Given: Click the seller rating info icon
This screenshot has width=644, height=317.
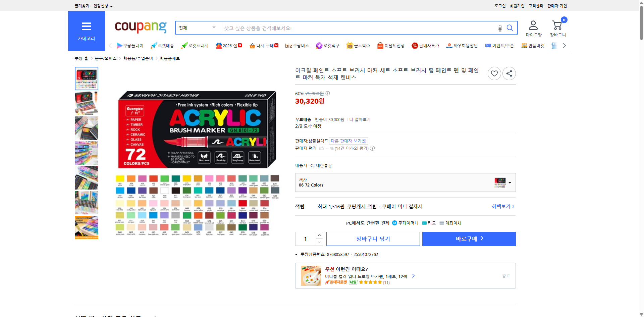Looking at the screenshot, I should click(x=372, y=148).
